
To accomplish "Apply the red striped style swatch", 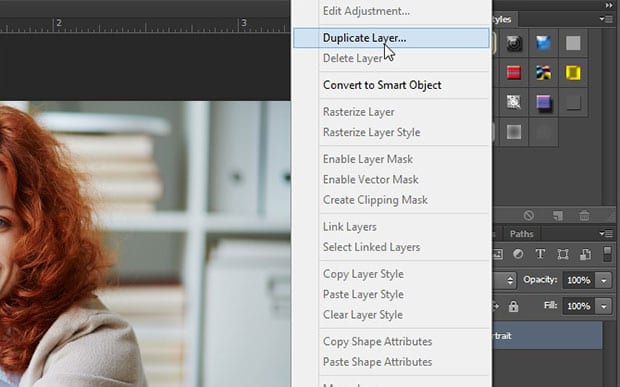I will pyautogui.click(x=514, y=73).
